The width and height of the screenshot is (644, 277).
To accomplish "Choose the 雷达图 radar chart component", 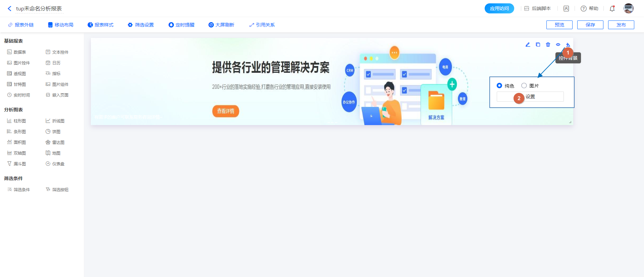I will point(55,143).
